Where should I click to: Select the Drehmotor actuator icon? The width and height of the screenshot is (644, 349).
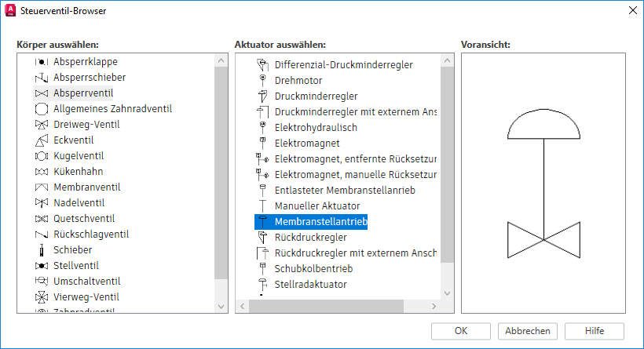tap(262, 81)
